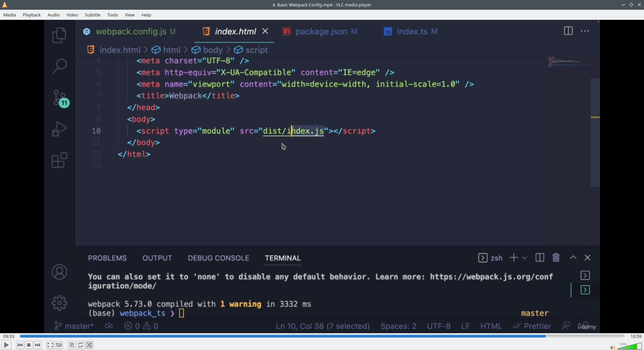This screenshot has width=644, height=350.
Task: Toggle the loop mode button
Action: tap(80, 345)
